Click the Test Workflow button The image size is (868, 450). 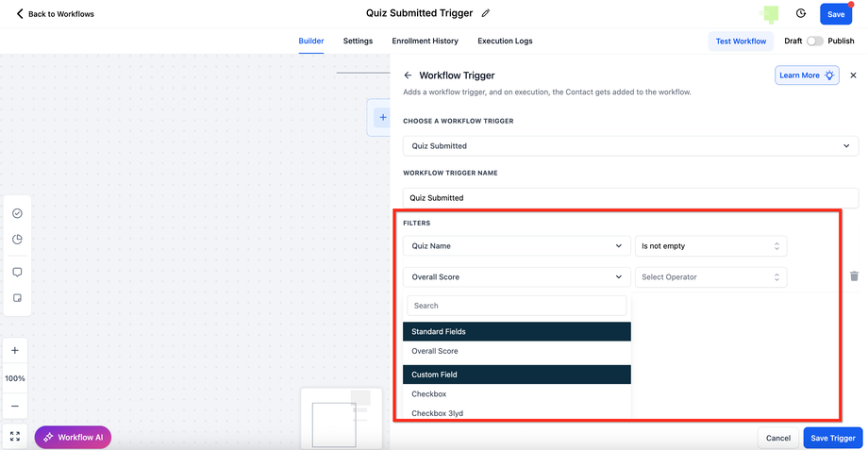pyautogui.click(x=741, y=42)
